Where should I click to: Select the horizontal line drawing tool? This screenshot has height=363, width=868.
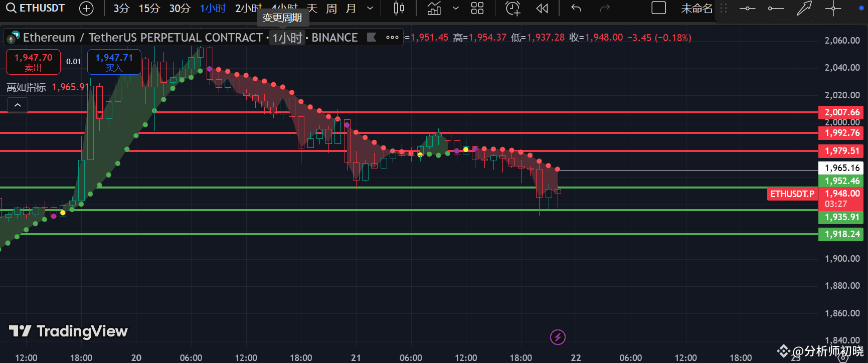pyautogui.click(x=747, y=8)
